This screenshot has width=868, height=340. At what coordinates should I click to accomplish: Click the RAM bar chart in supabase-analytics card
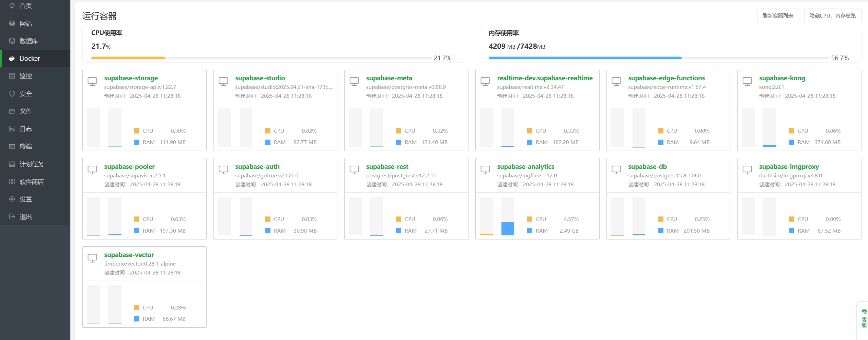tap(508, 216)
